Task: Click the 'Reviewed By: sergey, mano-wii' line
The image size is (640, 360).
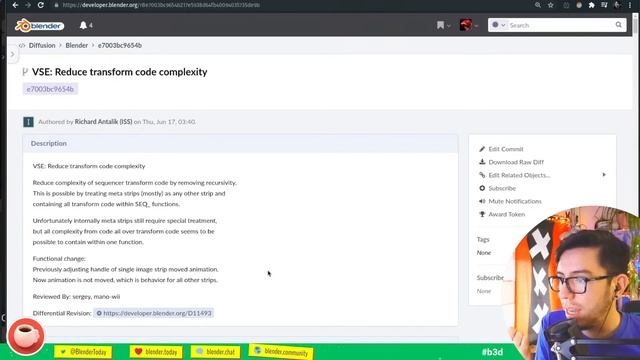Action: (76, 297)
